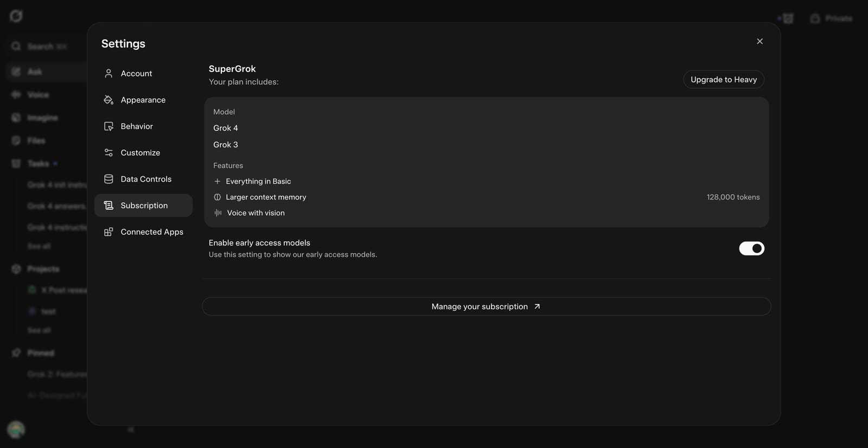Close the Settings dialog
Viewport: 868px width, 448px height.
759,41
